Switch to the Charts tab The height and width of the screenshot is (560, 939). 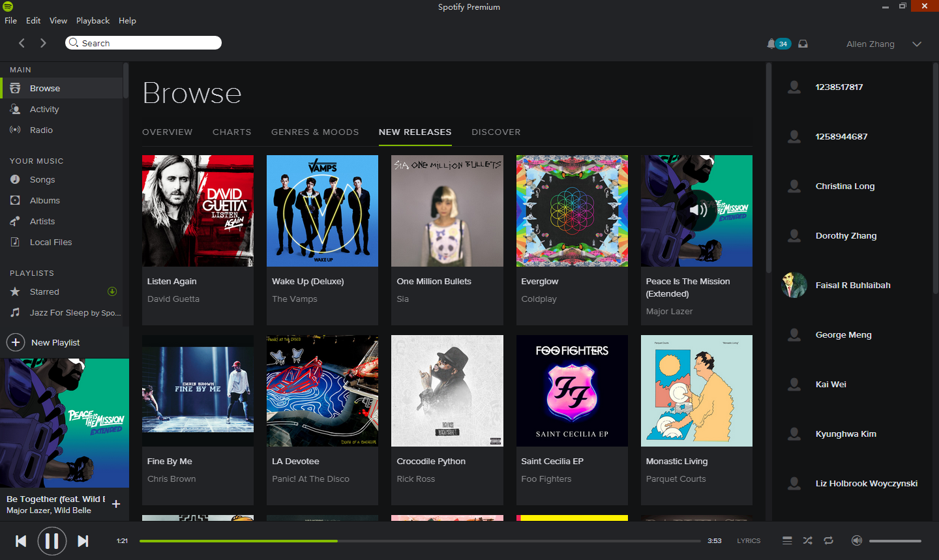[x=232, y=132]
